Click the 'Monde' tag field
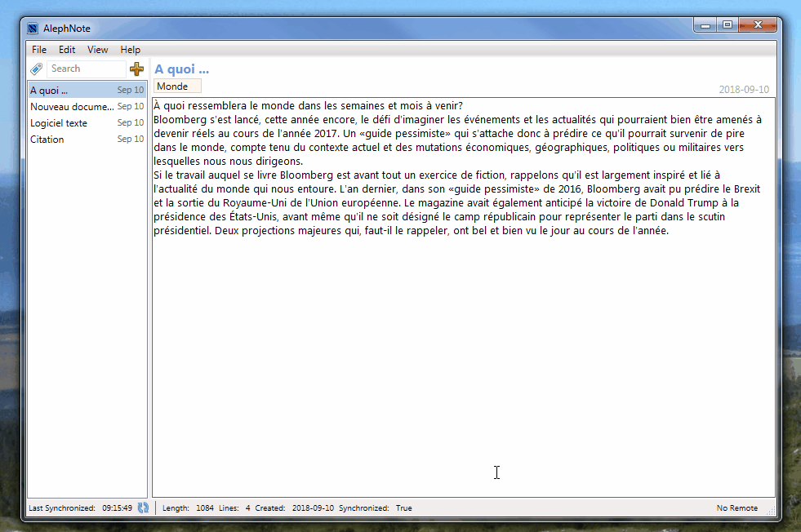The height and width of the screenshot is (532, 801). (x=177, y=86)
